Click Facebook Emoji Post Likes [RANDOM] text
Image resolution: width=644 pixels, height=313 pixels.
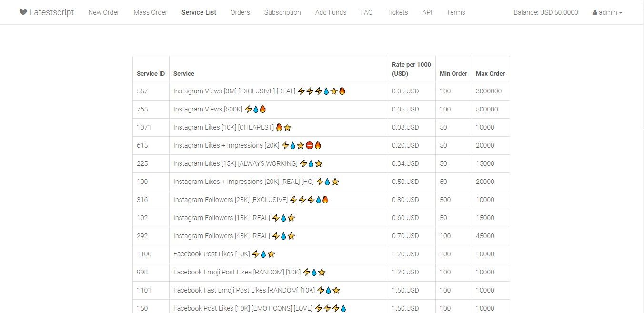click(237, 272)
